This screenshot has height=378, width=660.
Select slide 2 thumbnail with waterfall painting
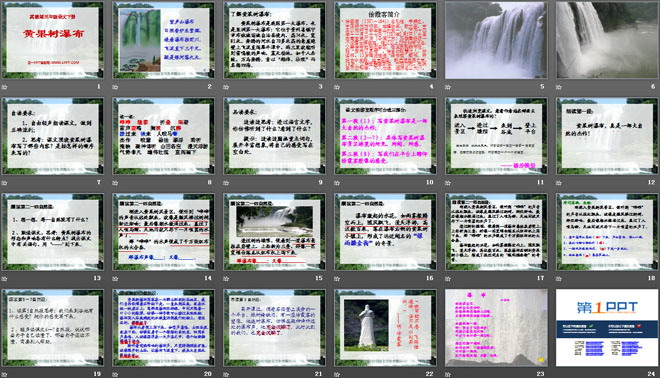tap(163, 40)
